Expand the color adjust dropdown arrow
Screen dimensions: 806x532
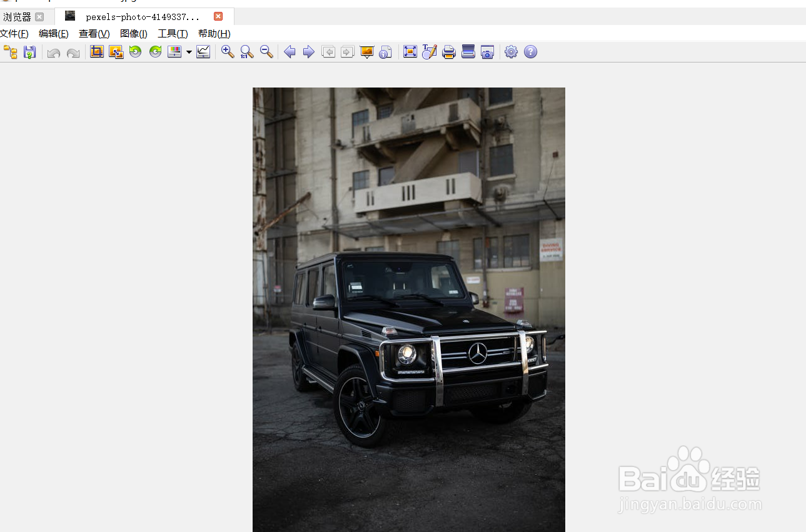click(189, 53)
